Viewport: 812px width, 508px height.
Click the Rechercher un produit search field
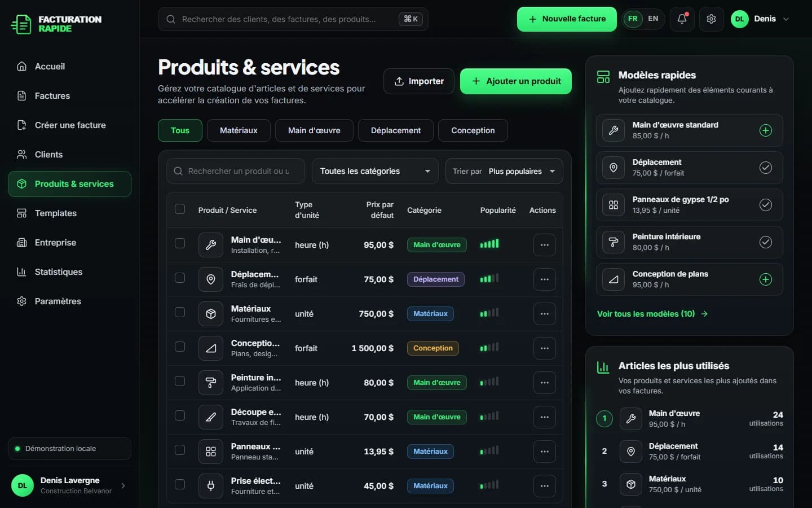236,171
